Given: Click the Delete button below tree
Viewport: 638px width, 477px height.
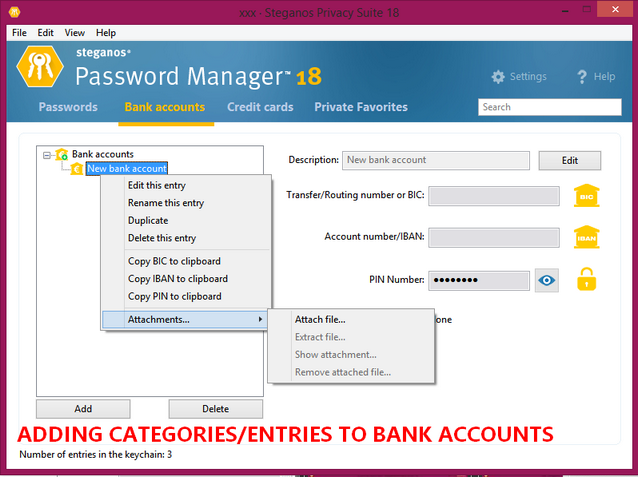Looking at the screenshot, I should pyautogui.click(x=216, y=409).
